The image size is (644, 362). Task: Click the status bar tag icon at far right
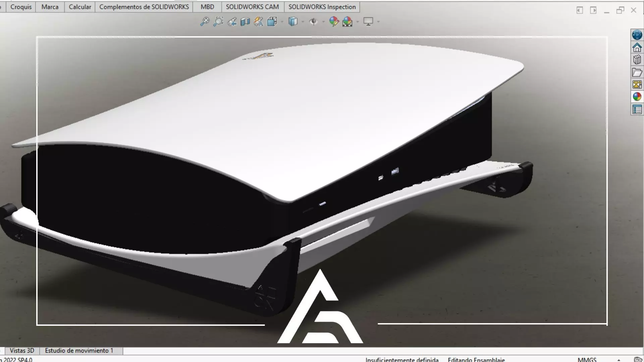[638, 360]
